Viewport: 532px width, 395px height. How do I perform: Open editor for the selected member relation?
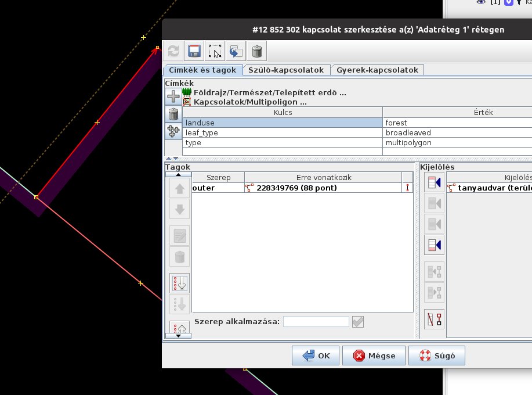point(179,236)
